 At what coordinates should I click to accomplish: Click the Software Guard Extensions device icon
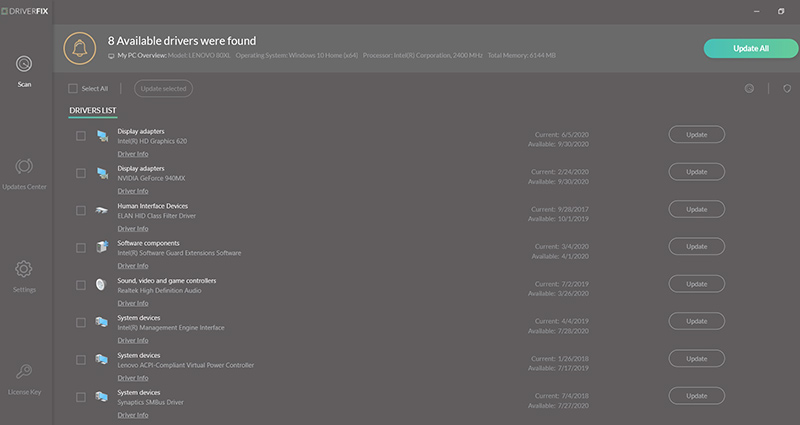point(102,247)
